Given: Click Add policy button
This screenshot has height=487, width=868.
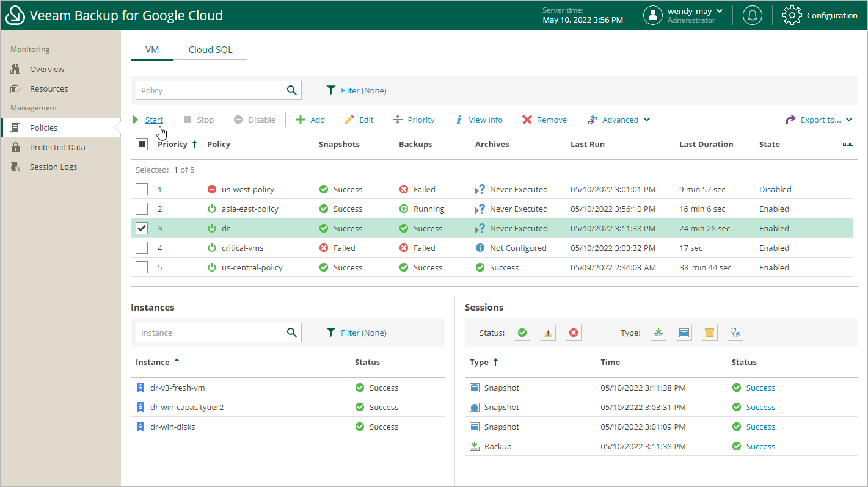Looking at the screenshot, I should (x=310, y=120).
